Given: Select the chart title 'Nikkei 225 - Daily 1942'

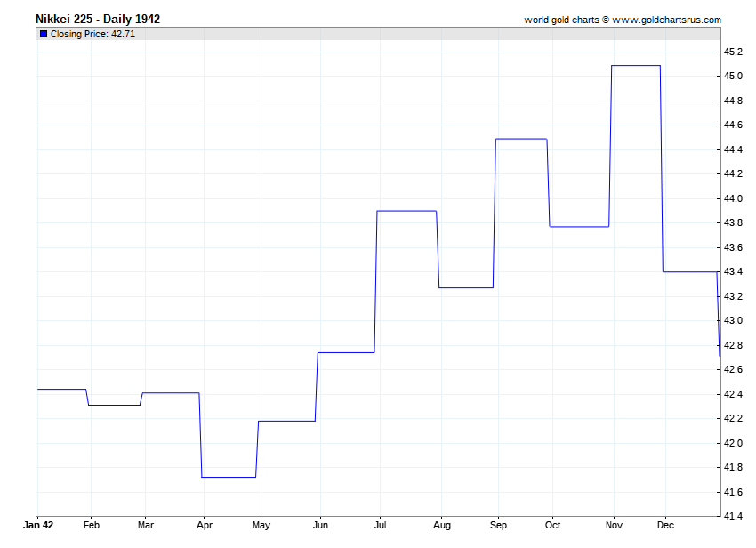Looking at the screenshot, I should (98, 19).
